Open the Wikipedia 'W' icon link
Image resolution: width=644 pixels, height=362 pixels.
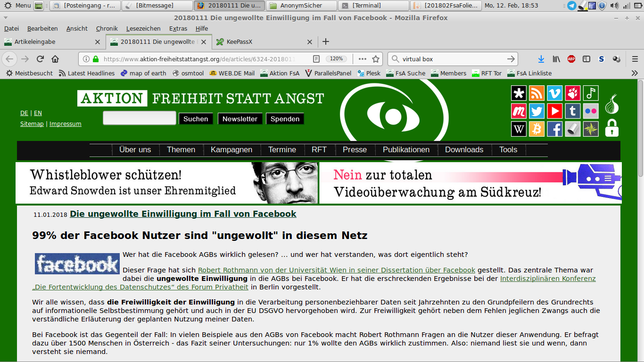[x=519, y=129]
